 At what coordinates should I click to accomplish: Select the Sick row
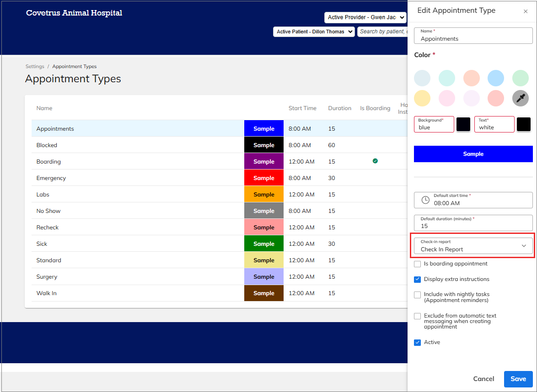coord(220,243)
